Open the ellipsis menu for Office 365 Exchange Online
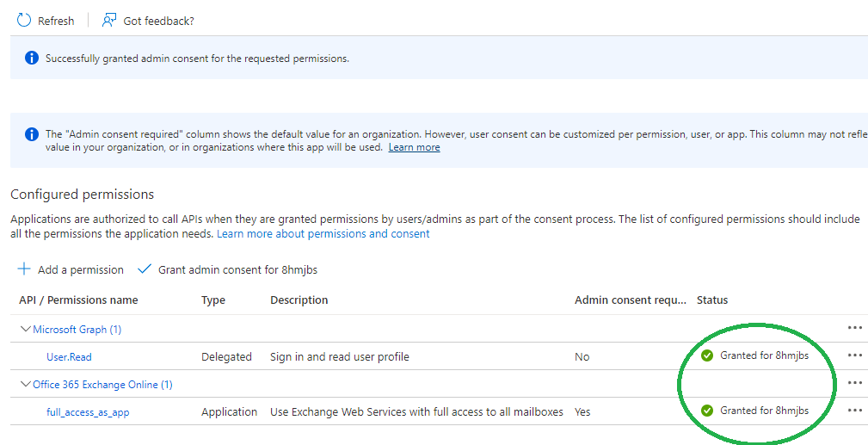 (x=855, y=383)
